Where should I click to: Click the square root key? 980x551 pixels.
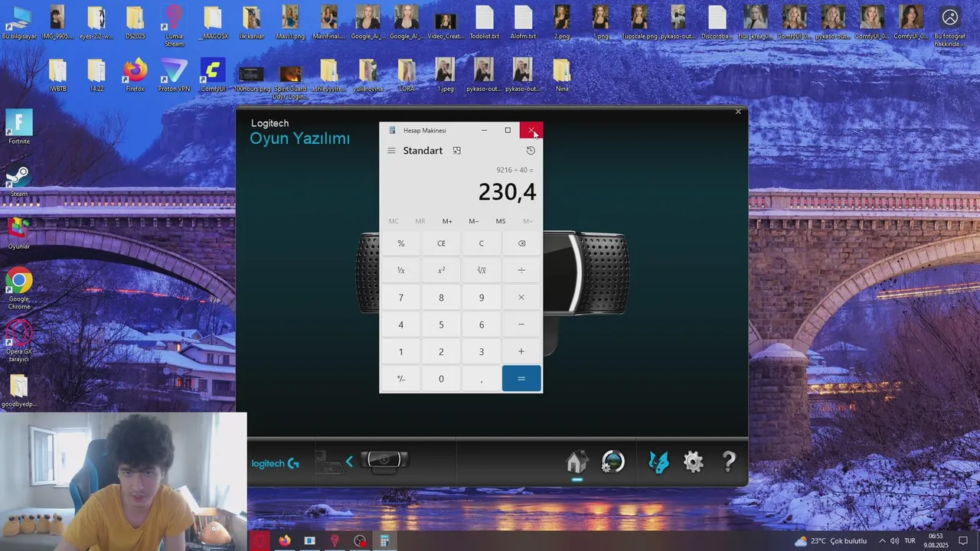pos(482,270)
